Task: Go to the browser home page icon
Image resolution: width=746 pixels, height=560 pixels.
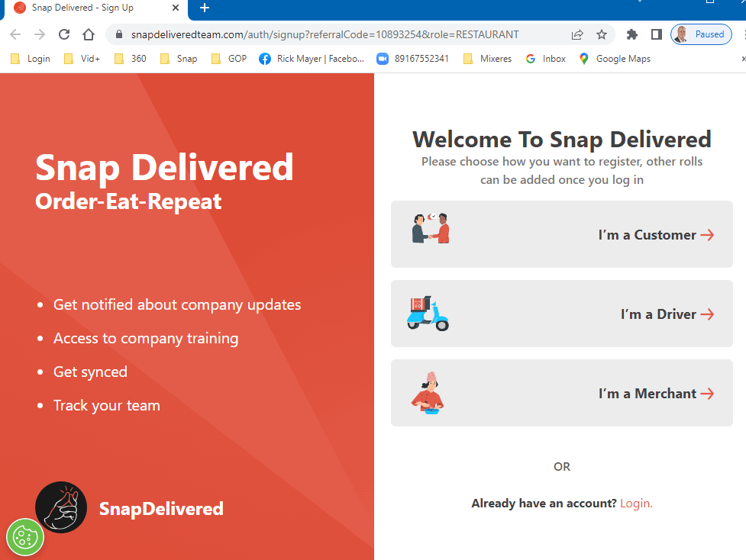Action: pos(89,34)
